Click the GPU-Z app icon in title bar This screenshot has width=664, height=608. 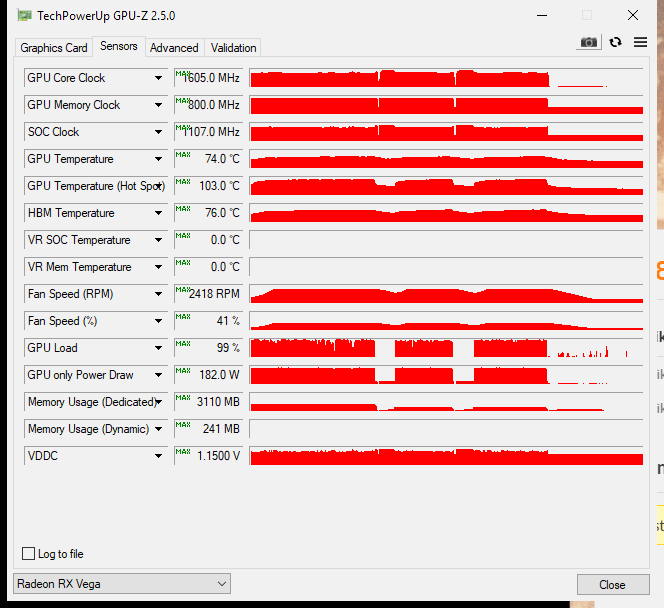25,16
